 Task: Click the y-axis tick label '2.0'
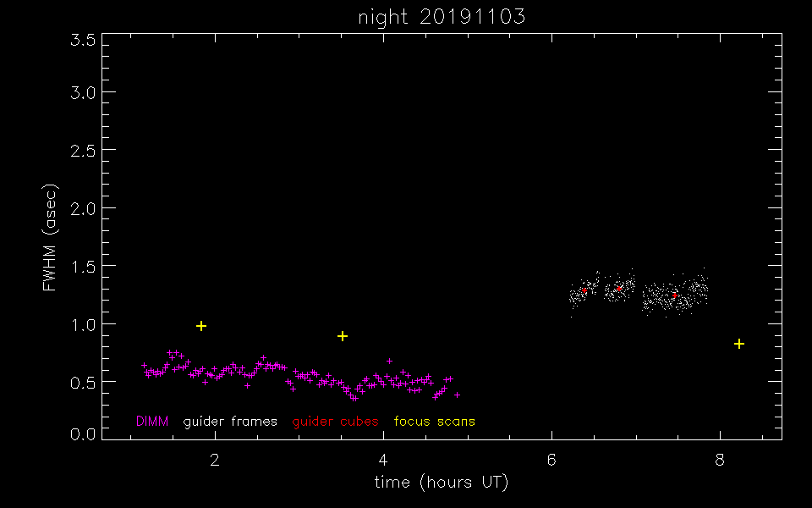click(x=83, y=209)
